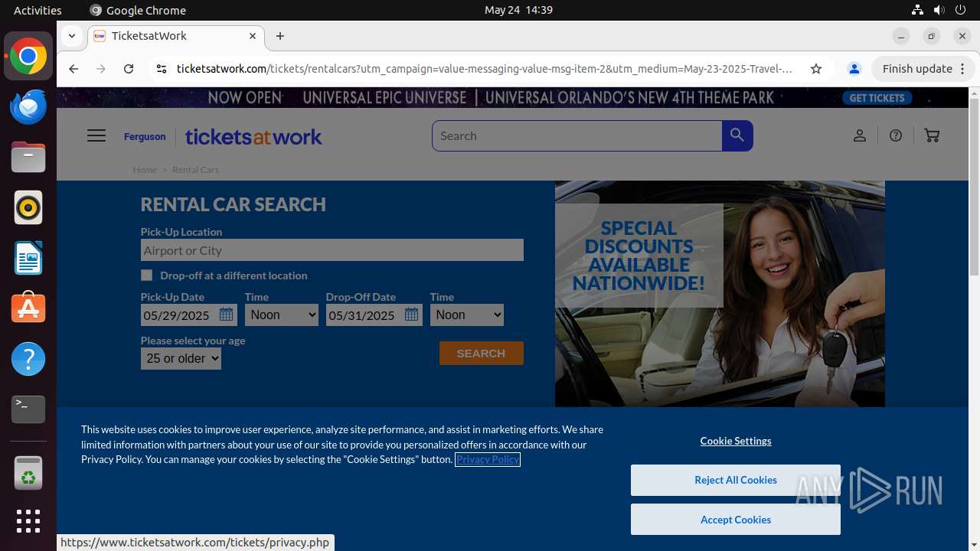Screen dimensions: 980x551
Task: Click the Ferguson company label
Action: (145, 136)
